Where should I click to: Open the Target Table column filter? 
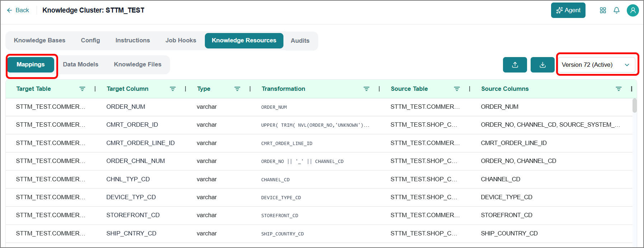tap(82, 89)
